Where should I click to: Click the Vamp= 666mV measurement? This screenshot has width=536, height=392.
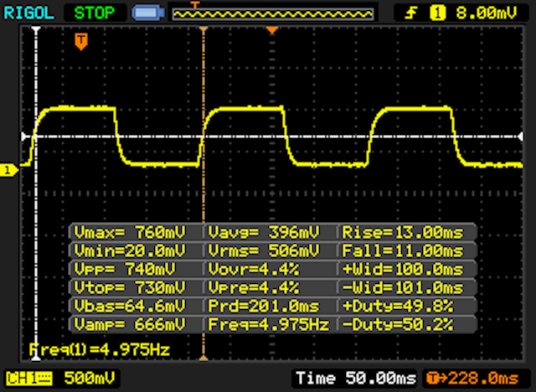click(130, 323)
